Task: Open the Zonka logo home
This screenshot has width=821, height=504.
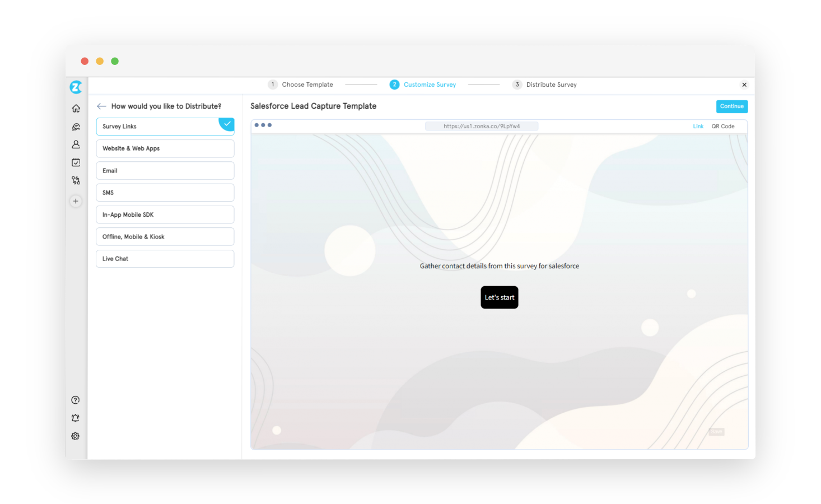Action: click(76, 87)
